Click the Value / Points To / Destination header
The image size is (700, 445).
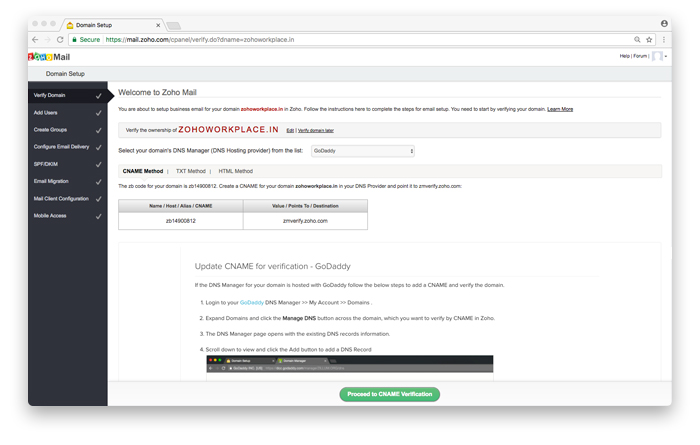pyautogui.click(x=305, y=206)
